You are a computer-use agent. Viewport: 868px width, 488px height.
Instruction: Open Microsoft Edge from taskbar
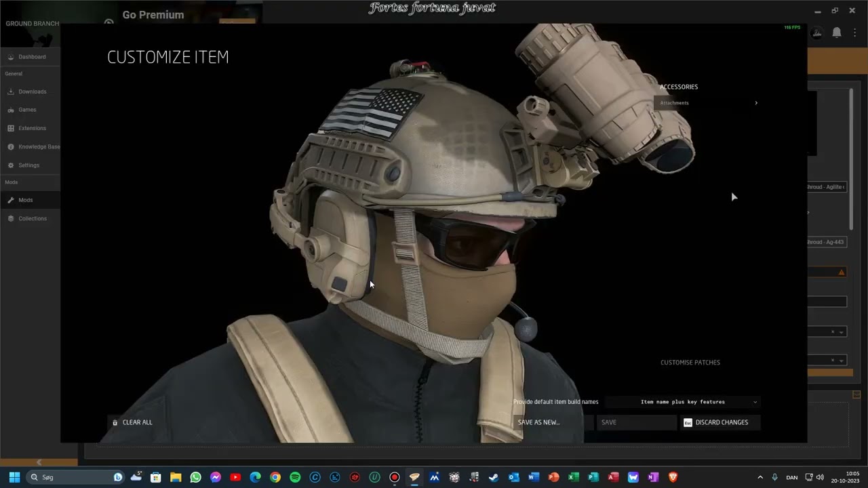click(255, 477)
